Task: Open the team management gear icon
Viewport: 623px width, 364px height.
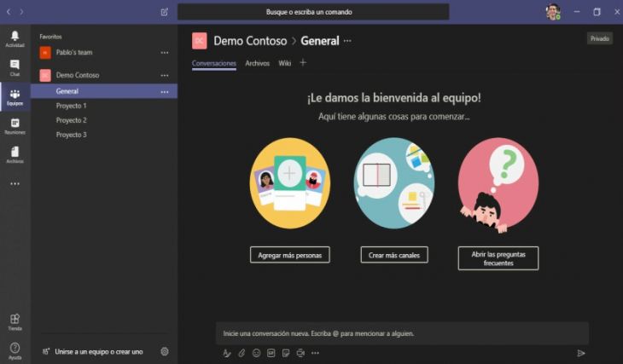Action: coord(165,351)
